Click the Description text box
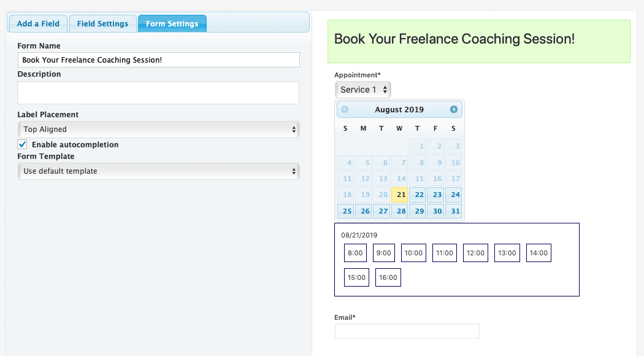Image resolution: width=644 pixels, height=356 pixels. 158,92
